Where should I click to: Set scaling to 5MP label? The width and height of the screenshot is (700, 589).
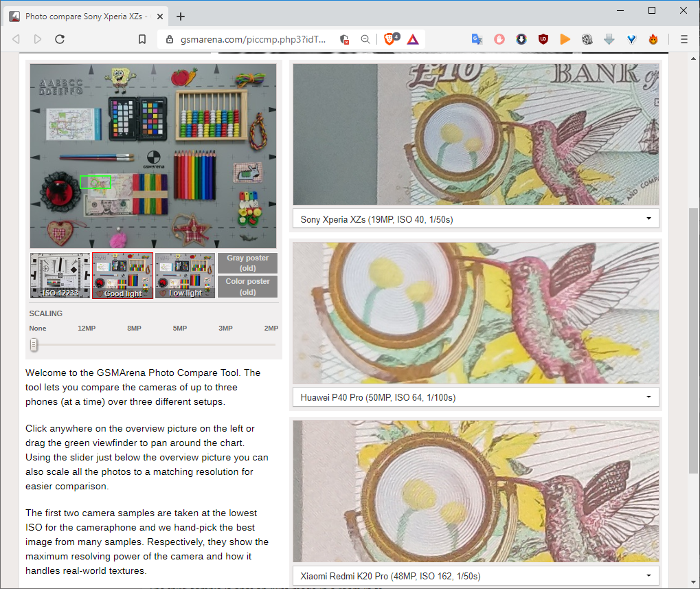click(180, 329)
